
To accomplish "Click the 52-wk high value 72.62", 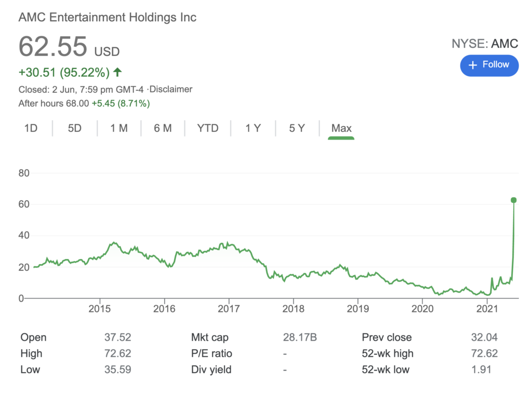I will pos(484,353).
